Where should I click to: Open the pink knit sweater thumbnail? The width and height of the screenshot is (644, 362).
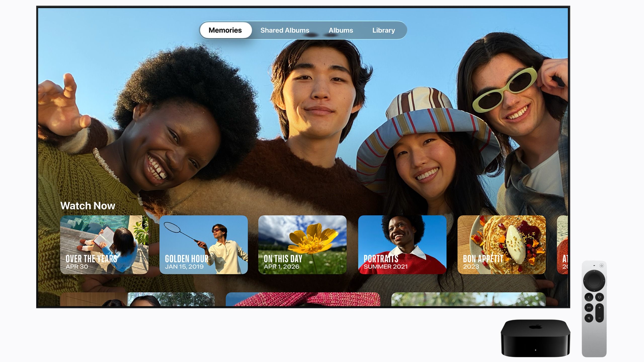(303, 299)
